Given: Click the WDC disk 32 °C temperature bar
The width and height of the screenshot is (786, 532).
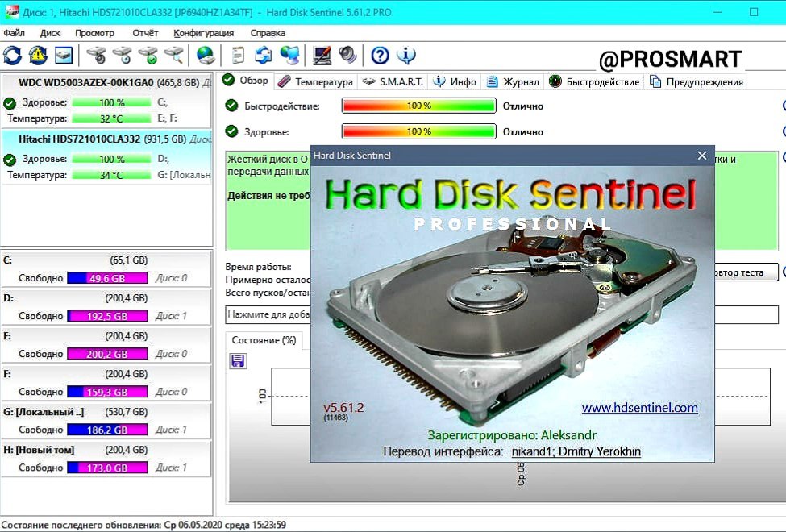Looking at the screenshot, I should (111, 118).
